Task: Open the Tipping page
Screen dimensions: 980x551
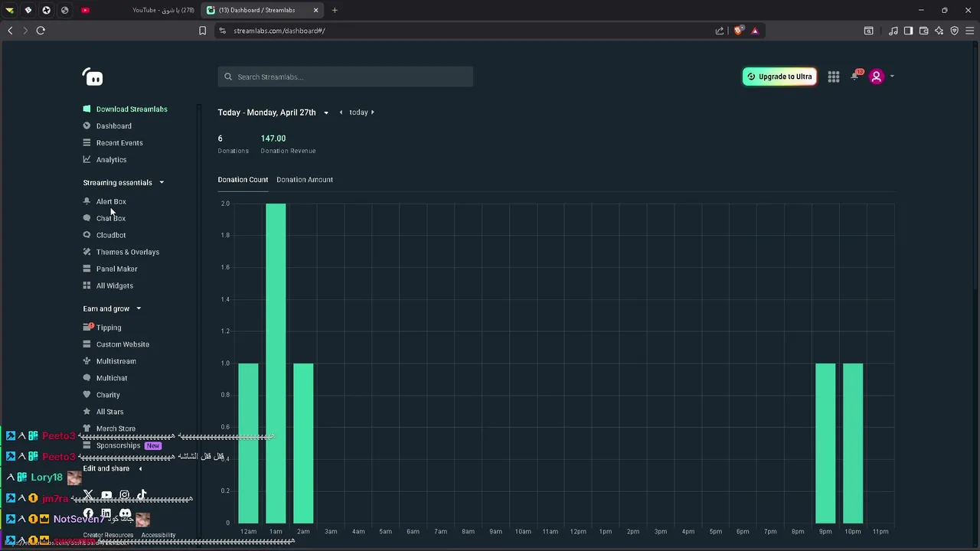Action: point(103,328)
